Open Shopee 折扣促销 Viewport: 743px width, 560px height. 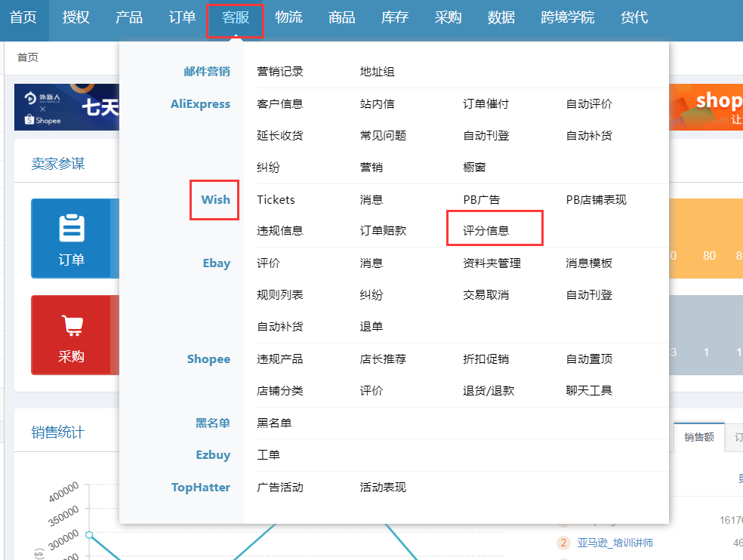point(486,358)
